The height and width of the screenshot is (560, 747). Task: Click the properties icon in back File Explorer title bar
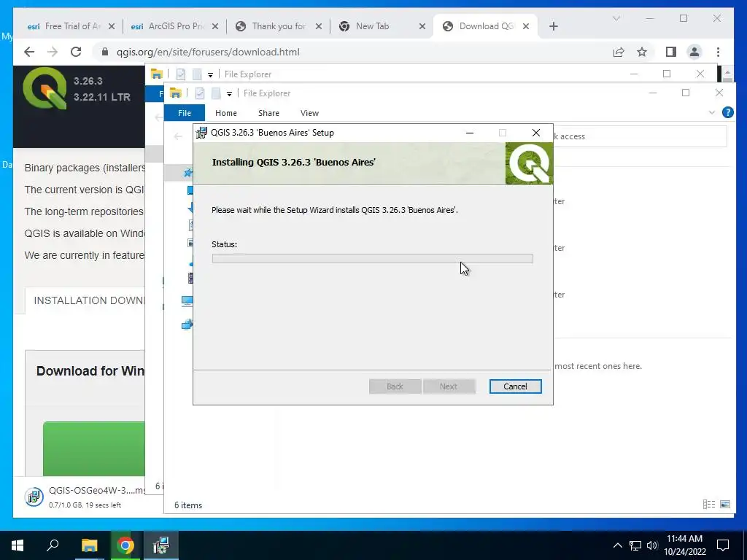pyautogui.click(x=181, y=74)
